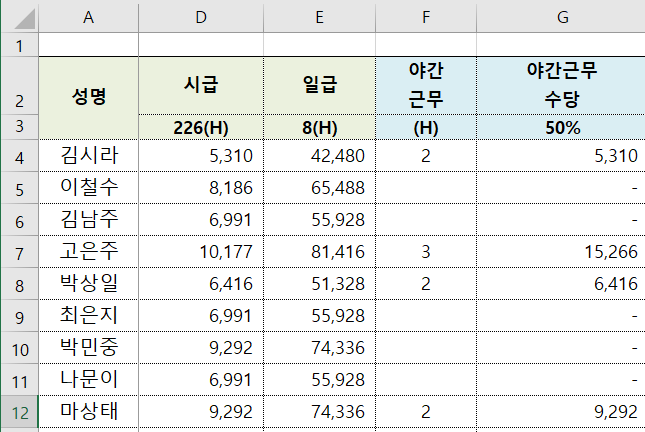
Task: Select column E header
Action: click(319, 17)
